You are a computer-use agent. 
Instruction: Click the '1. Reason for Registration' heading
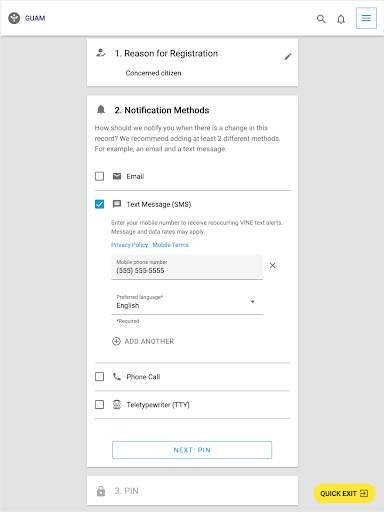(166, 53)
